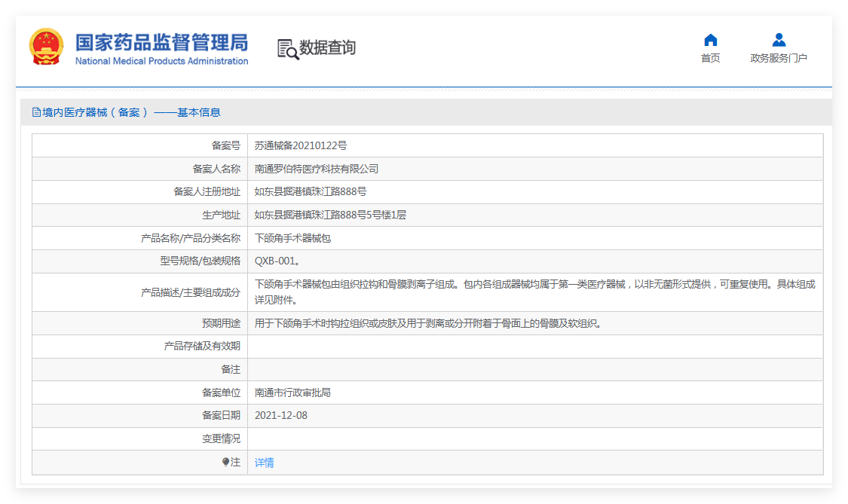Screen dimensions: 848x504
Task: Select address 如东县掘港镇珠江路888号
Action: pos(311,191)
